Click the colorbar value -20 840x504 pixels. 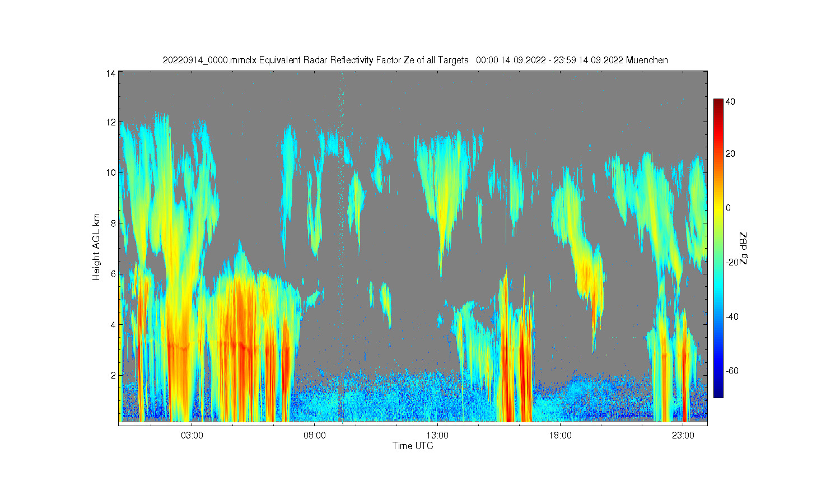pos(732,262)
